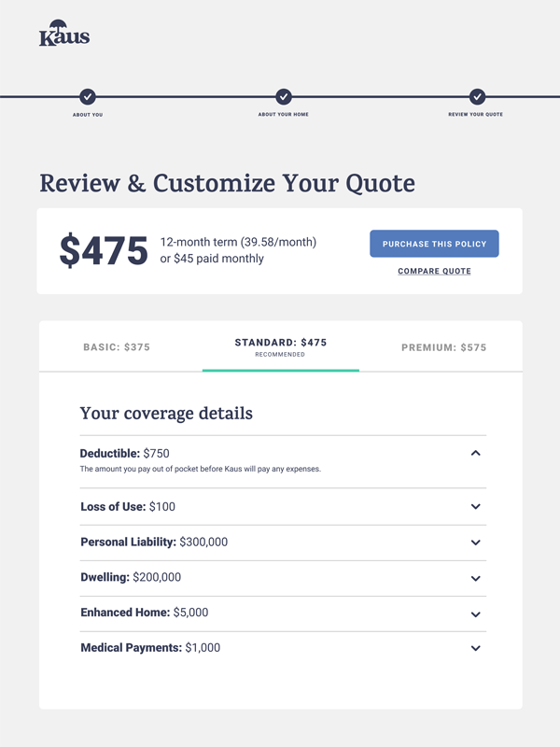Click the About You step label
The height and width of the screenshot is (747, 560).
click(x=88, y=115)
